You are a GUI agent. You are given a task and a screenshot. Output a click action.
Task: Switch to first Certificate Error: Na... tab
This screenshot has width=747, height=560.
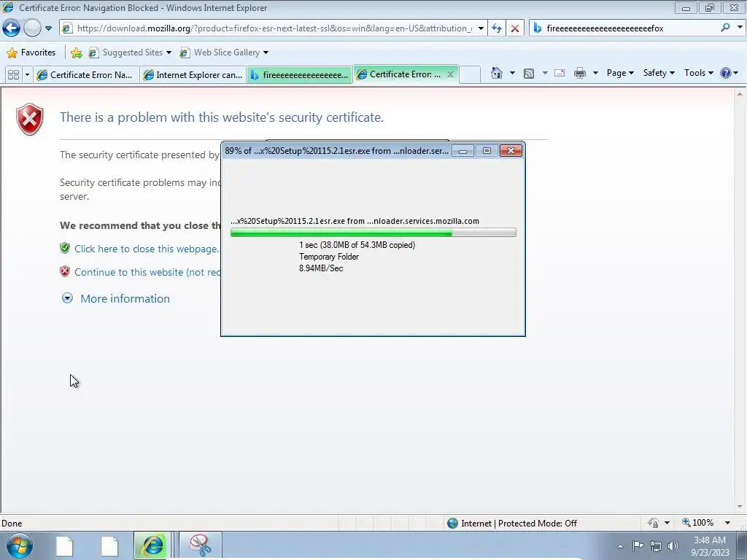click(x=86, y=75)
